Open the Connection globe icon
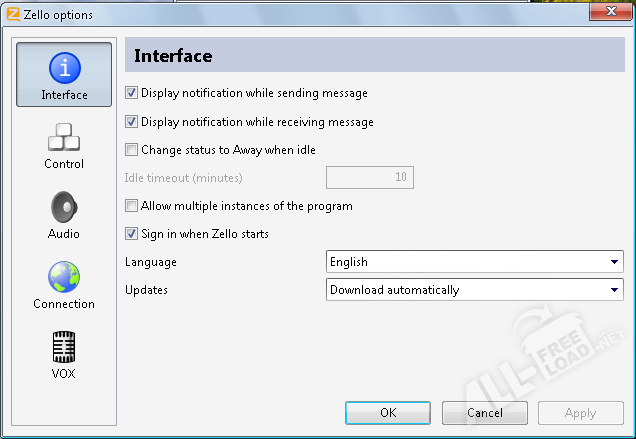 [x=64, y=276]
